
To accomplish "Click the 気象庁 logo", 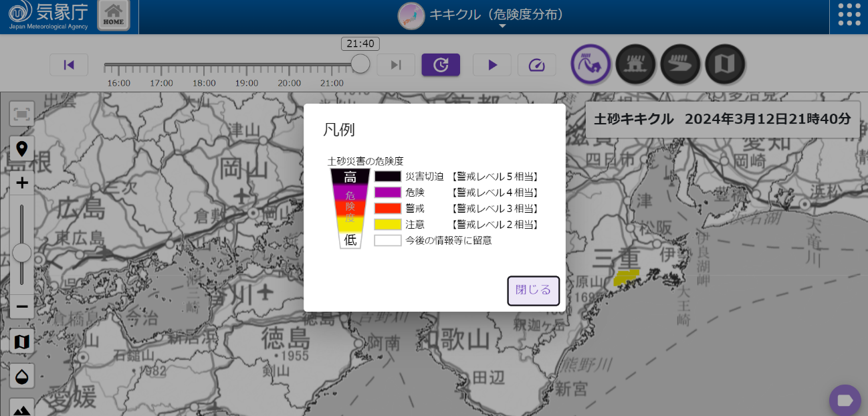I will click(48, 16).
